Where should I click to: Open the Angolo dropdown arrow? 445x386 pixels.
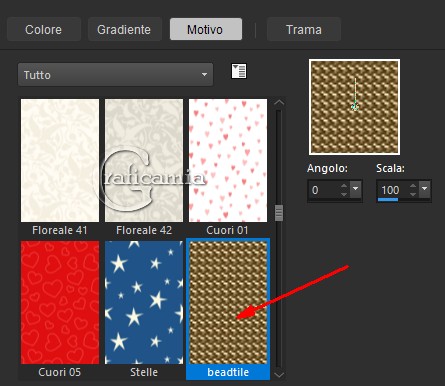click(x=356, y=189)
